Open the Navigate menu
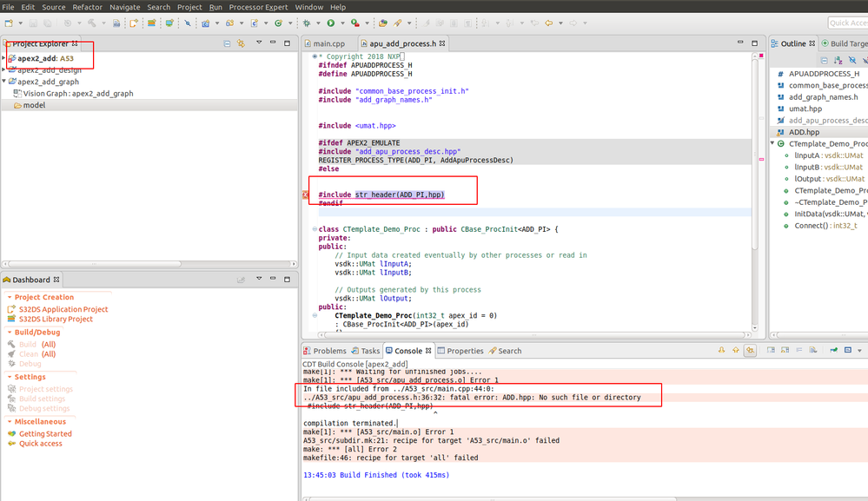Screen dimensions: 868x501 pos(124,7)
